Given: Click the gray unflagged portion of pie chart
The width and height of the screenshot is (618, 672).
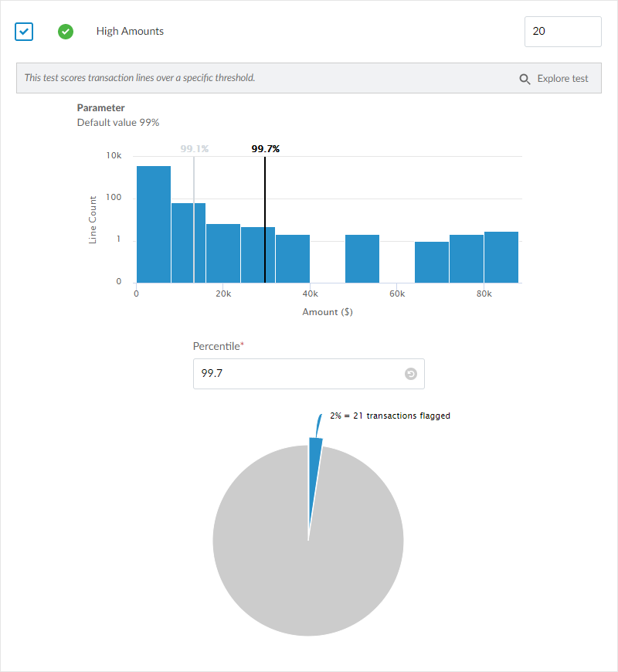Looking at the screenshot, I should tap(309, 572).
